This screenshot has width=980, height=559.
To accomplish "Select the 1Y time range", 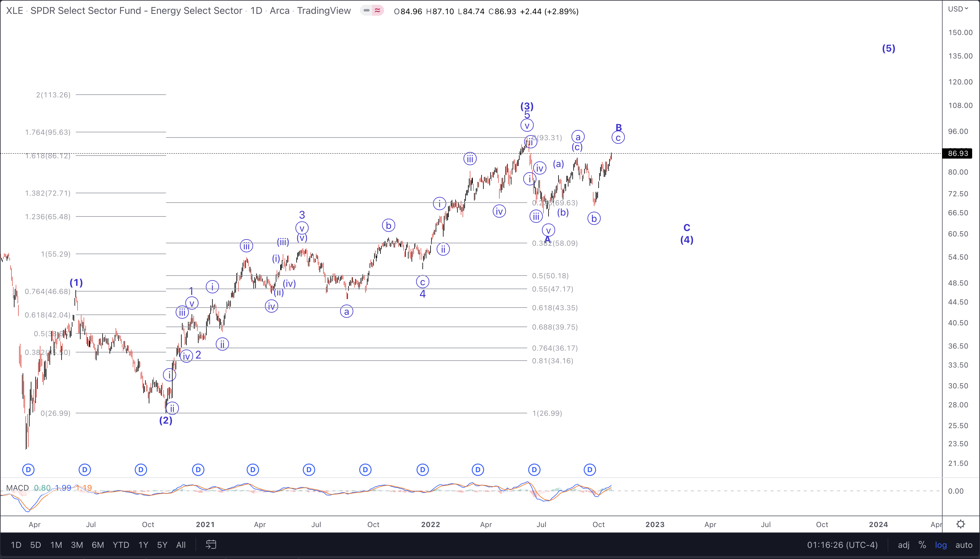I will point(143,545).
